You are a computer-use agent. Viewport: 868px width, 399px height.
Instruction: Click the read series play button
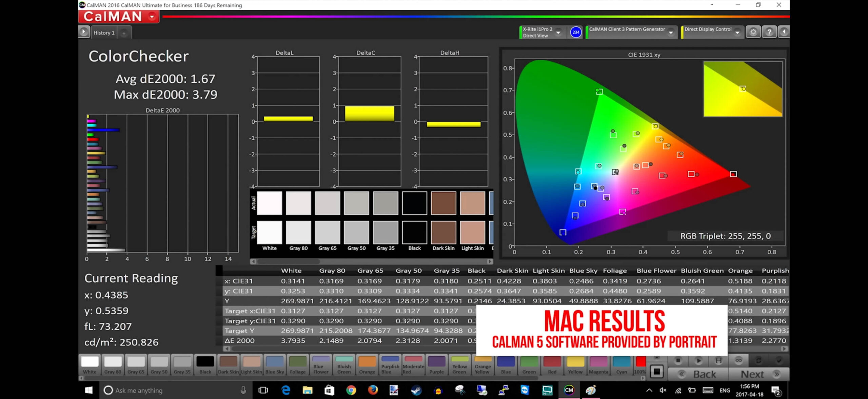tap(698, 360)
